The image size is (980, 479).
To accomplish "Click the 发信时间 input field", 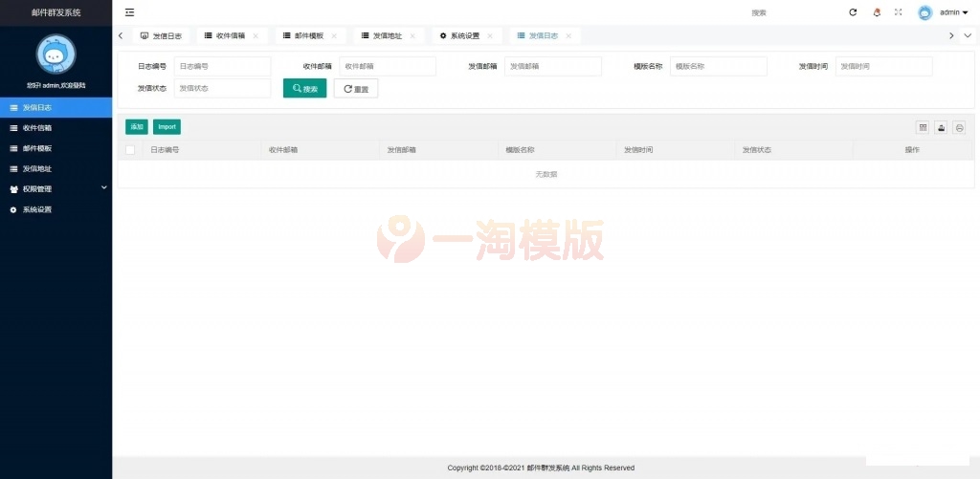I will pos(883,66).
